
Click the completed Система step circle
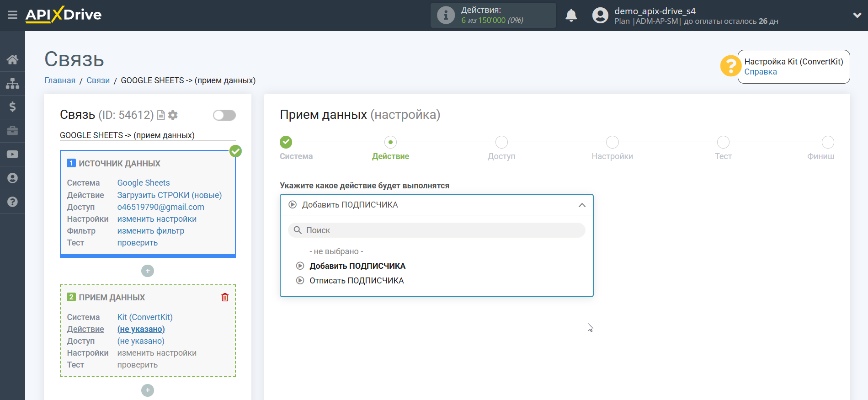(x=286, y=142)
